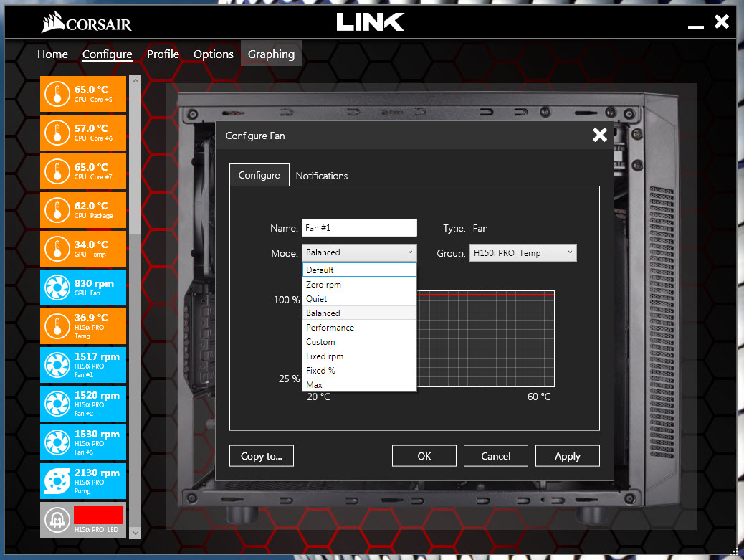Choose Max mode from list
The width and height of the screenshot is (744, 560).
coord(359,384)
